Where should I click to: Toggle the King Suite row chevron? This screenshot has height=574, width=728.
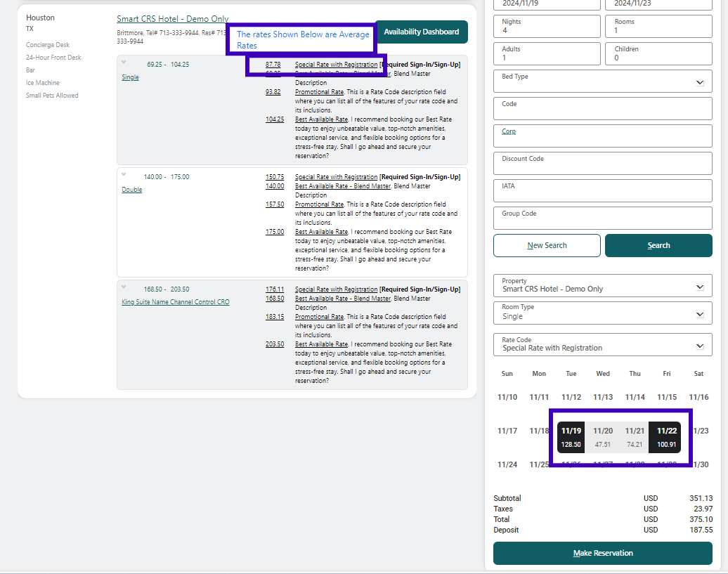(x=124, y=287)
